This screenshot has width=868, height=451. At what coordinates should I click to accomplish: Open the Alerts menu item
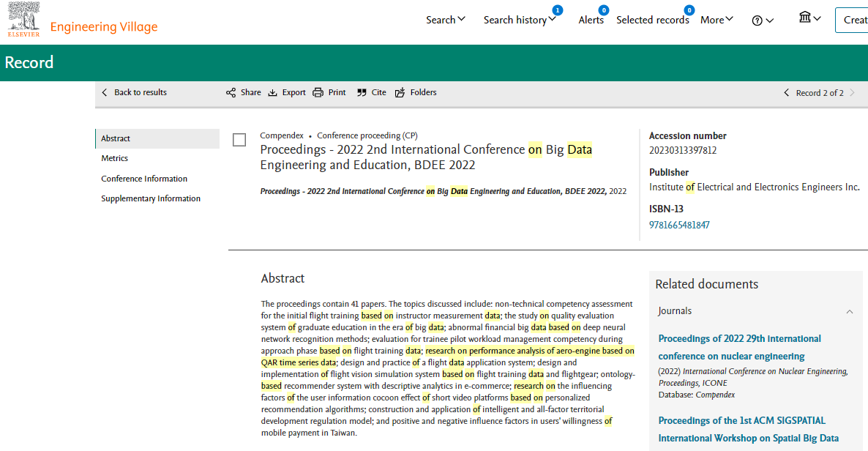tap(591, 20)
